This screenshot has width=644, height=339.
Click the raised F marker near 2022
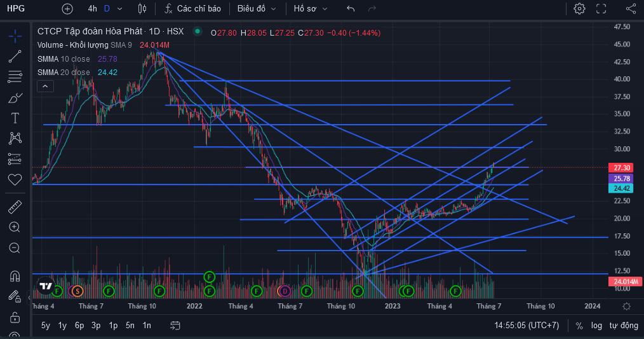210,277
